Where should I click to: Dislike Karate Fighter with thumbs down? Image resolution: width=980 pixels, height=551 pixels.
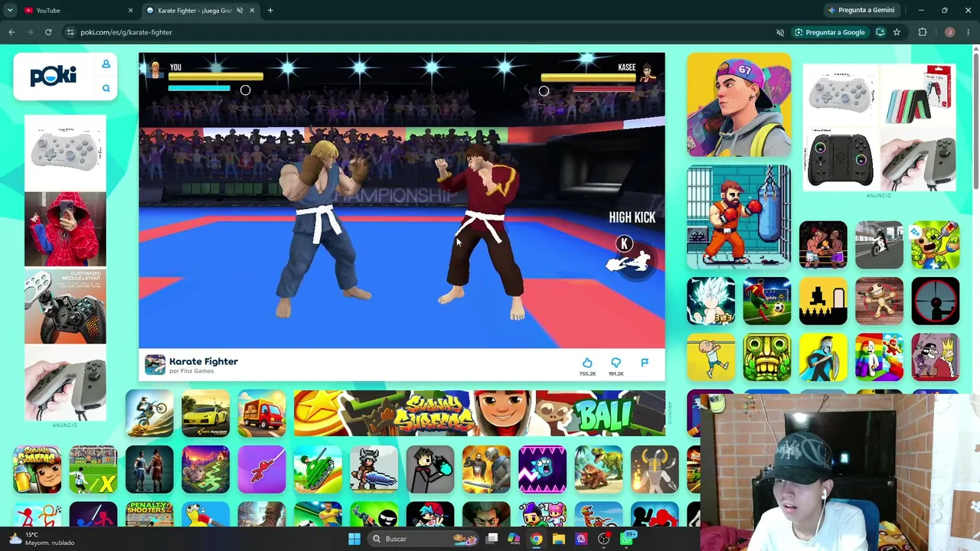616,363
